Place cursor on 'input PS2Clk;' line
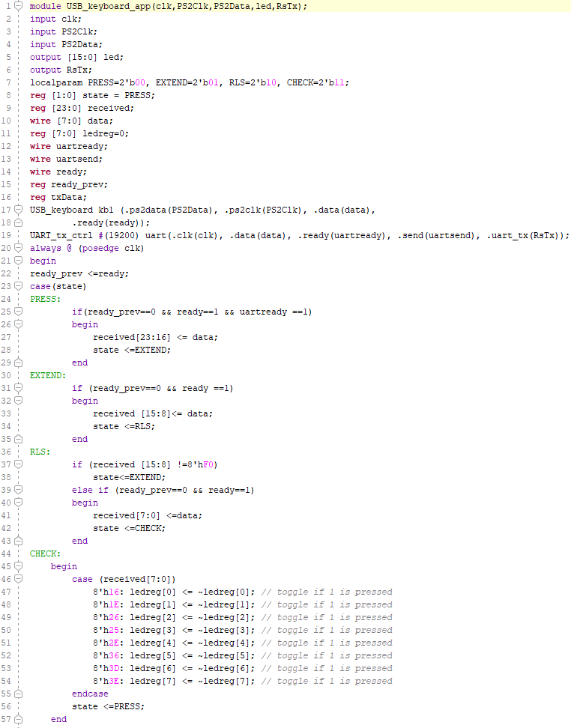 click(64, 31)
